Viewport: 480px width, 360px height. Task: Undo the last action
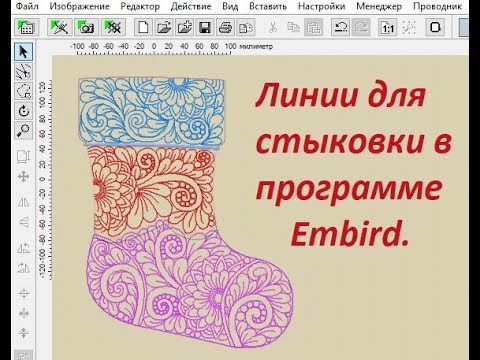(340, 27)
